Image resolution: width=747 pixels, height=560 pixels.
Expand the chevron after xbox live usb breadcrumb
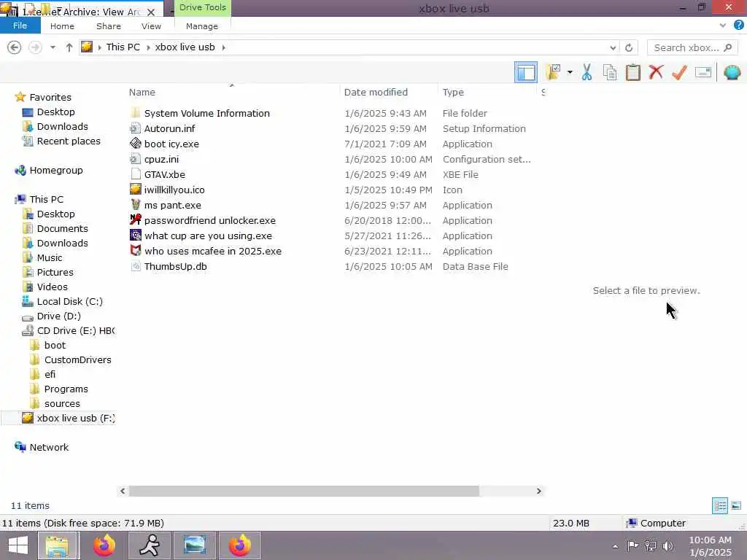223,47
